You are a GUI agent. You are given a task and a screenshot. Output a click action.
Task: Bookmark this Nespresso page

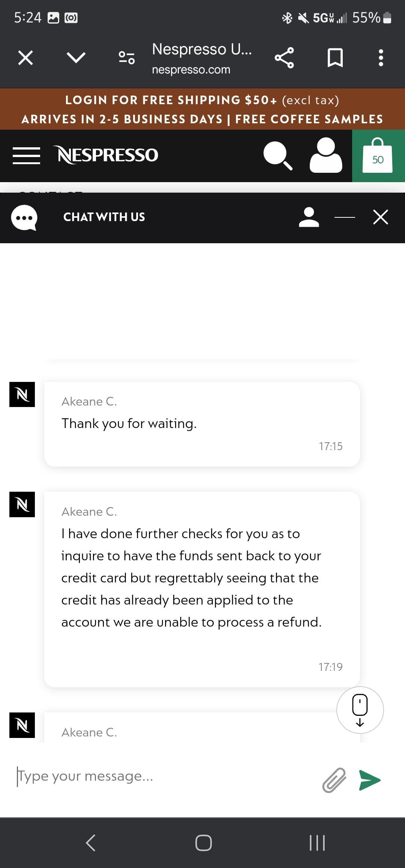tap(335, 58)
